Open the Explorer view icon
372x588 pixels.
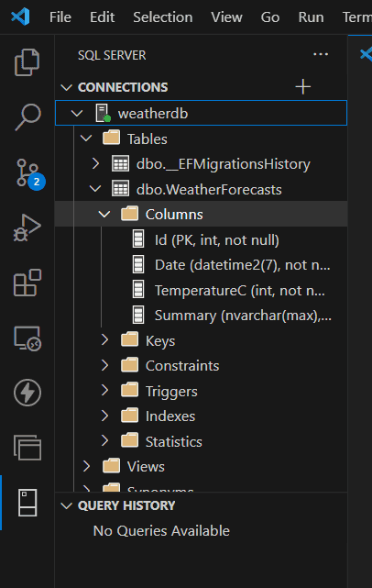pyautogui.click(x=27, y=62)
